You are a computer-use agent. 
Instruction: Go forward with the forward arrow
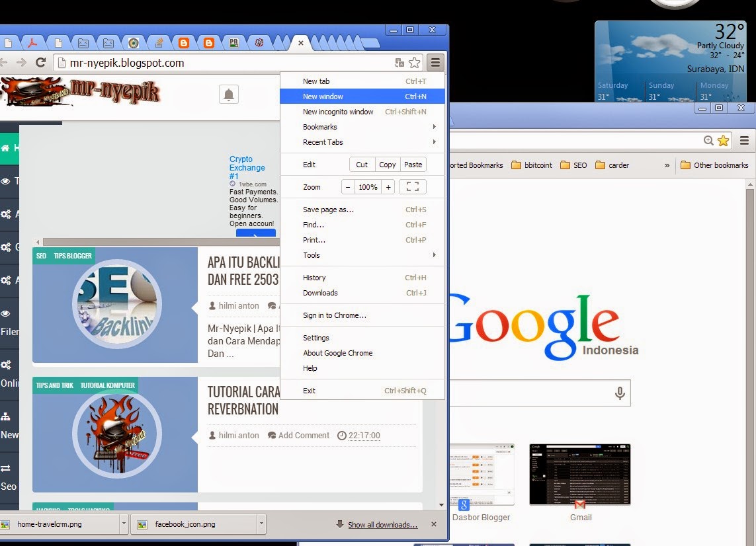tap(21, 63)
